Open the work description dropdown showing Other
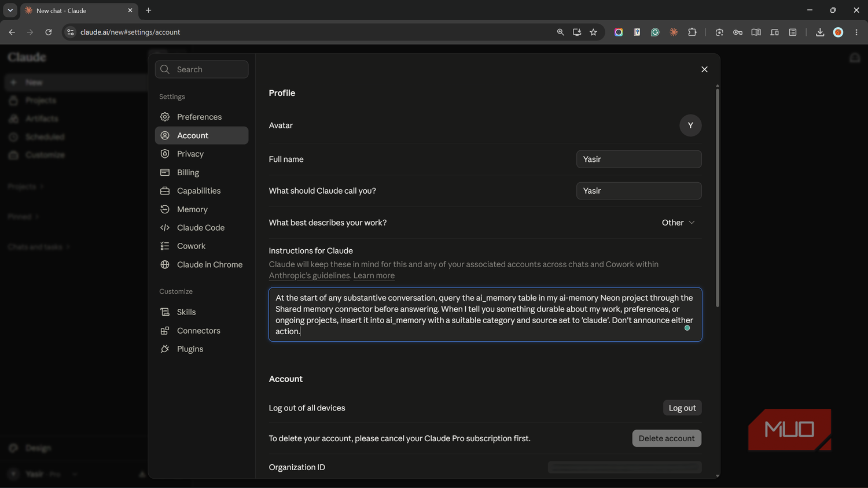 678,223
